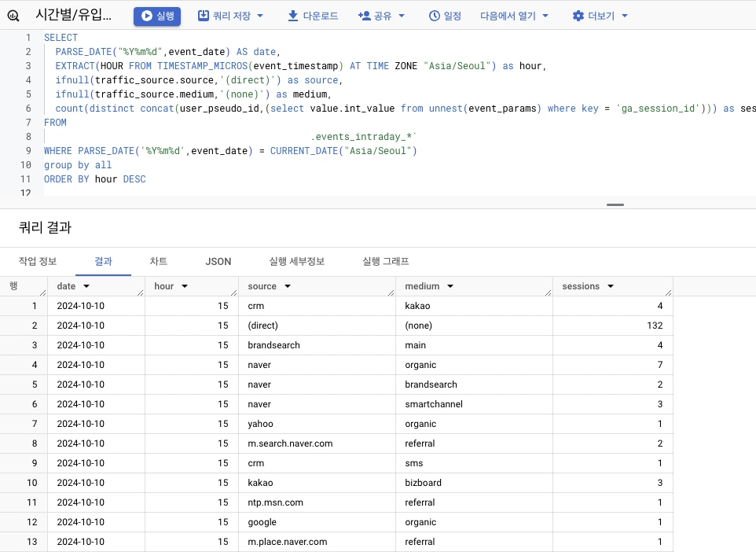Open the date column sort menu arrow
The width and height of the screenshot is (756, 552).
(x=86, y=286)
